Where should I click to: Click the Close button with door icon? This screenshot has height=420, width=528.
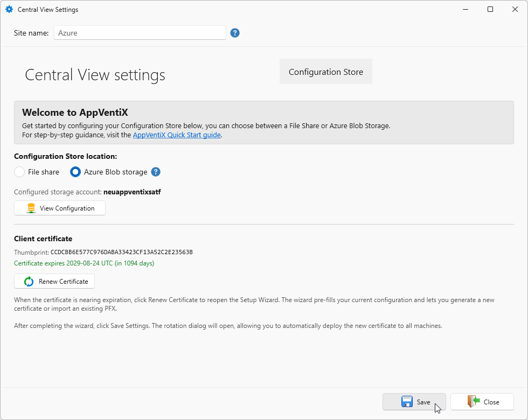[x=482, y=402]
